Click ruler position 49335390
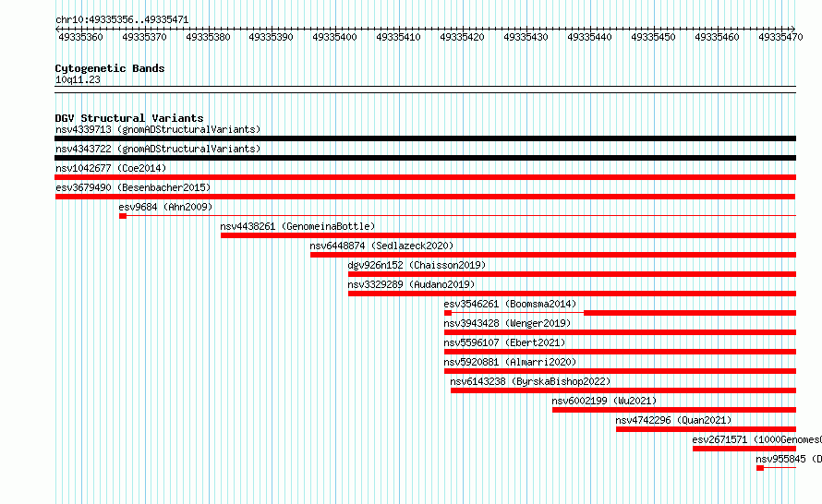 [271, 37]
